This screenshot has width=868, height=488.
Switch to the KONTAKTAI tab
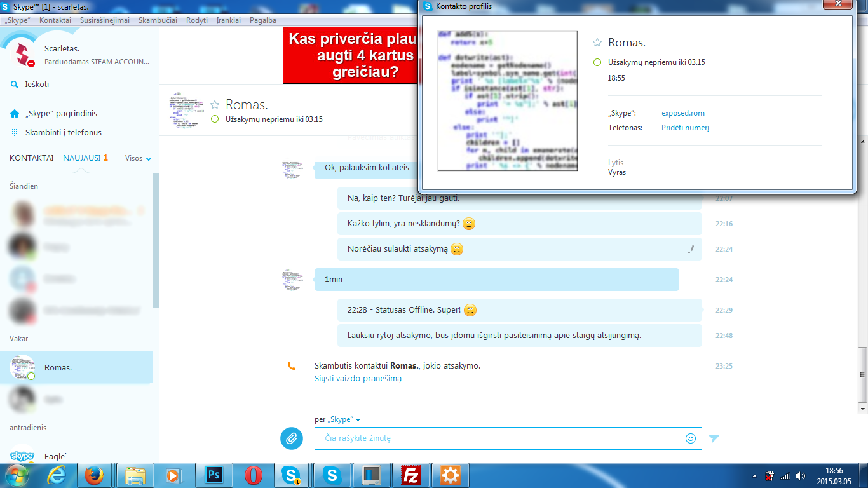point(32,158)
